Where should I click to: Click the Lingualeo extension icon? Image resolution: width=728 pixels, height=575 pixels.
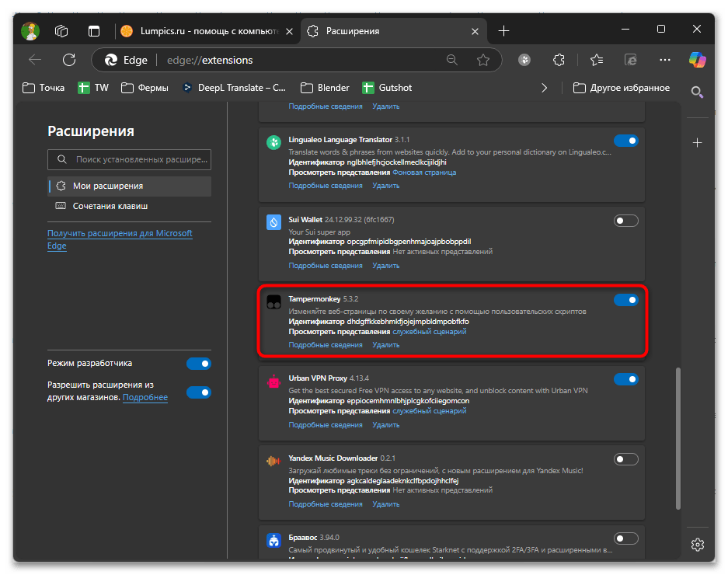(x=274, y=143)
